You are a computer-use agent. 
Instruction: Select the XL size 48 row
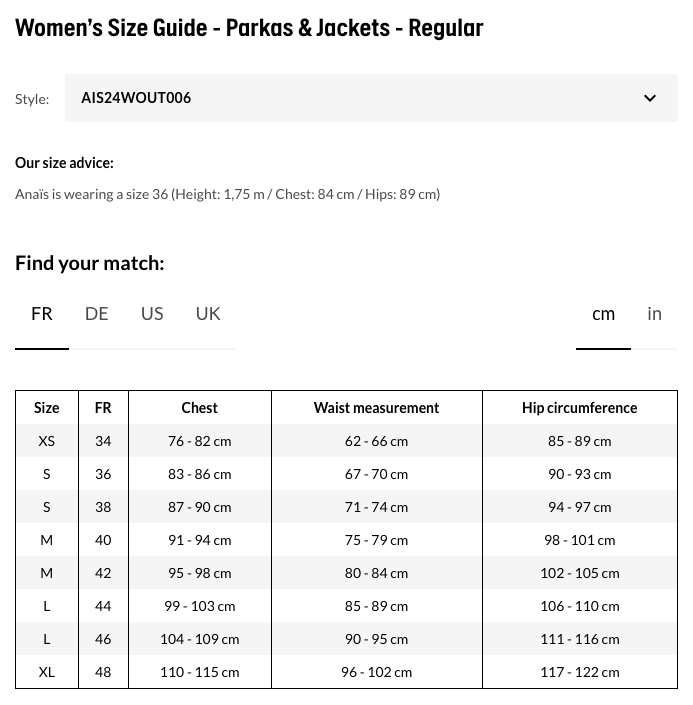(47, 672)
